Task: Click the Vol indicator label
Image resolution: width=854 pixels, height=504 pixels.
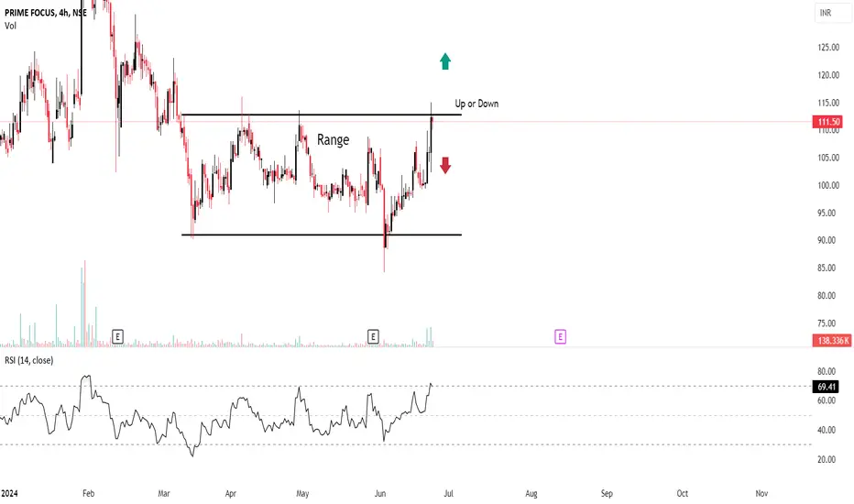Action: click(10, 26)
